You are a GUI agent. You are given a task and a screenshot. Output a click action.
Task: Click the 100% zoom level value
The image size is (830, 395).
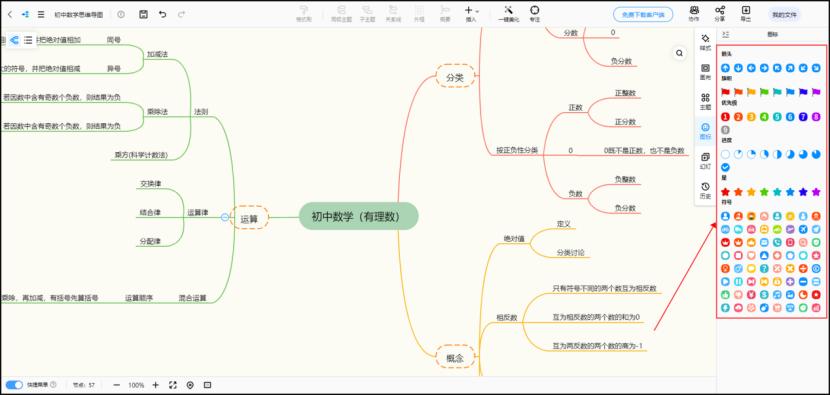pyautogui.click(x=136, y=385)
